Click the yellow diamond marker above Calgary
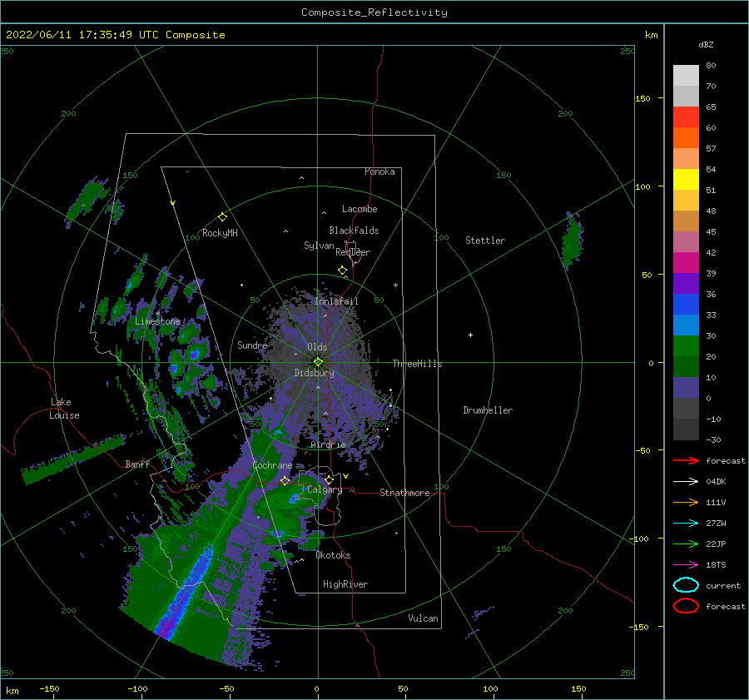Viewport: 749px width, 700px height. 329,479
